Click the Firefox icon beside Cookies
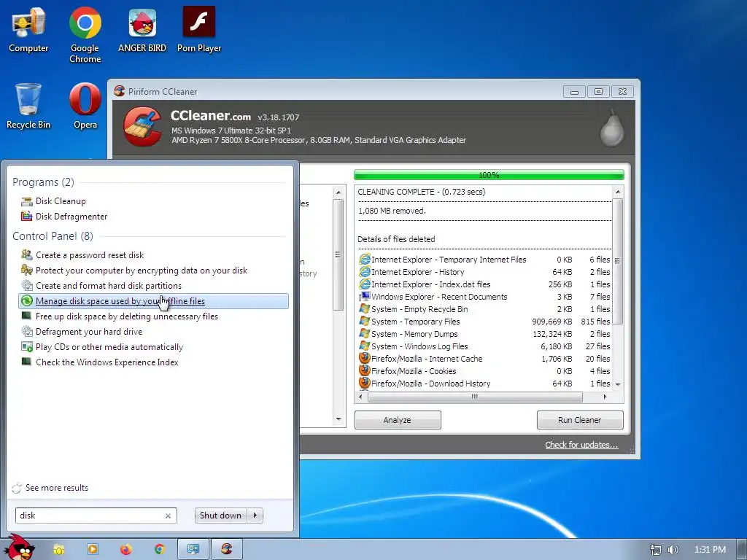The image size is (747, 560). (365, 370)
